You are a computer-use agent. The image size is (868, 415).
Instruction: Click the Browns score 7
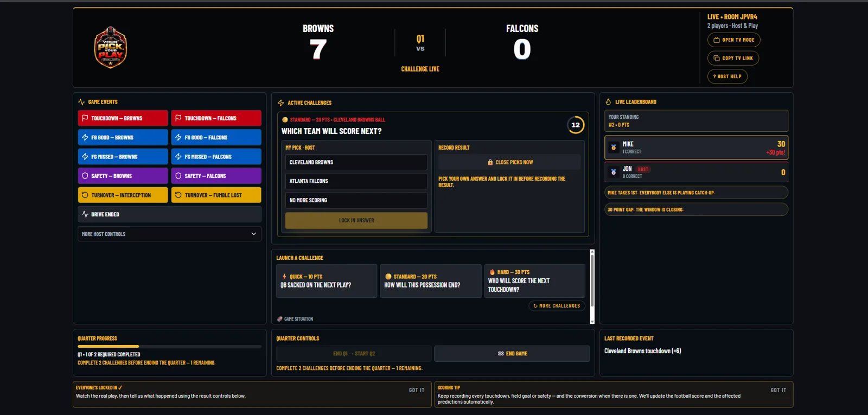[318, 49]
